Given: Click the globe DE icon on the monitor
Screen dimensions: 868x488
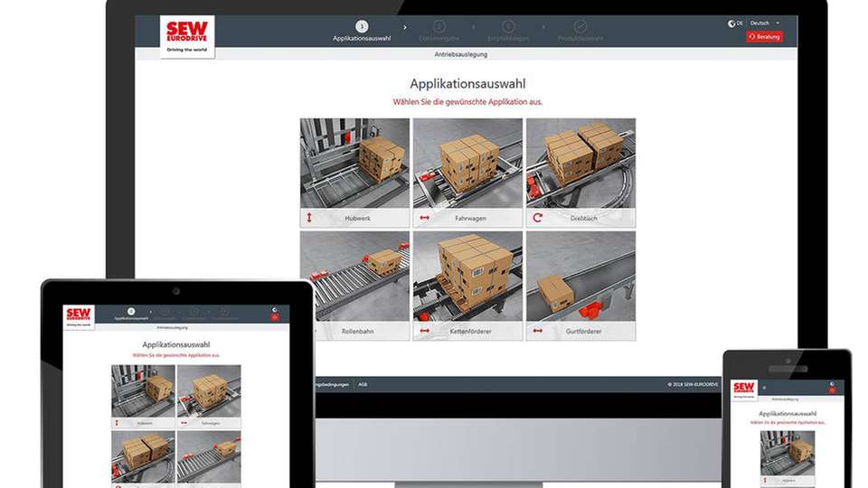Looking at the screenshot, I should [734, 23].
